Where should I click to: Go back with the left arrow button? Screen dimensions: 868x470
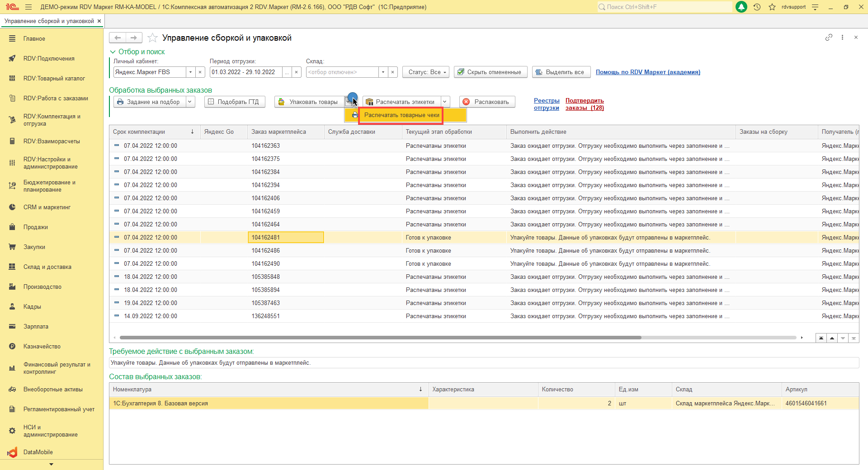pos(118,38)
